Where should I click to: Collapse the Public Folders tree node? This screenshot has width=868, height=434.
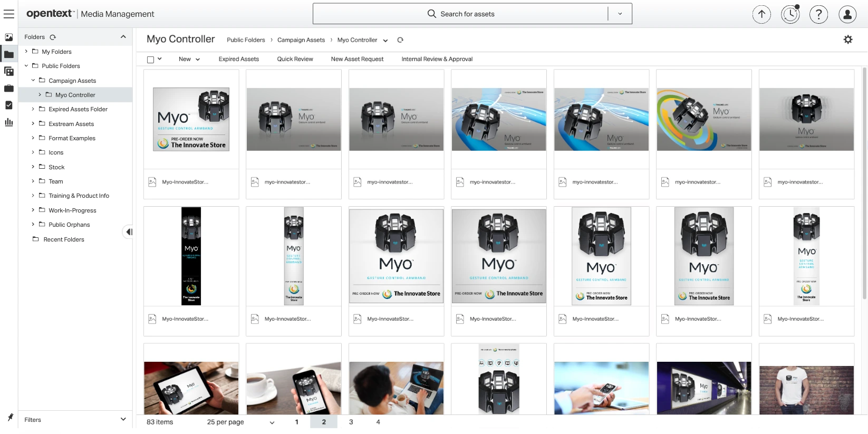[x=26, y=66]
